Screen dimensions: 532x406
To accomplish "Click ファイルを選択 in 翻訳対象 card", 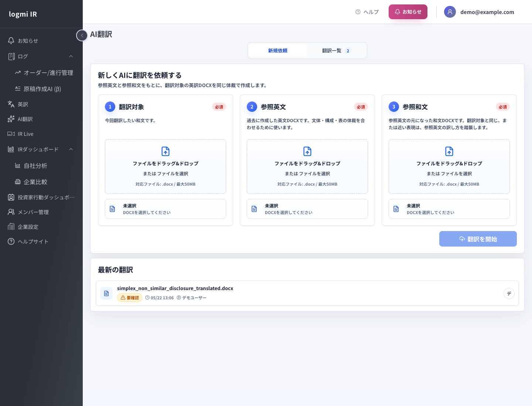I will pyautogui.click(x=173, y=173).
